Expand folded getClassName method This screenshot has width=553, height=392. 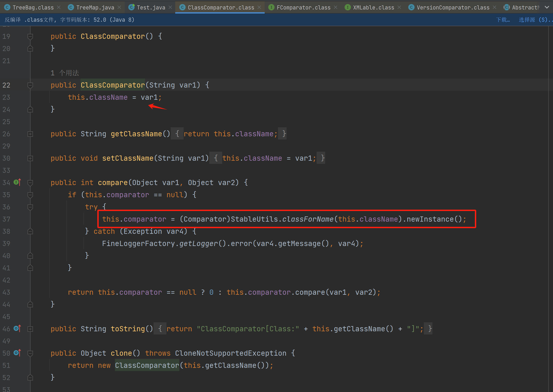(30, 134)
